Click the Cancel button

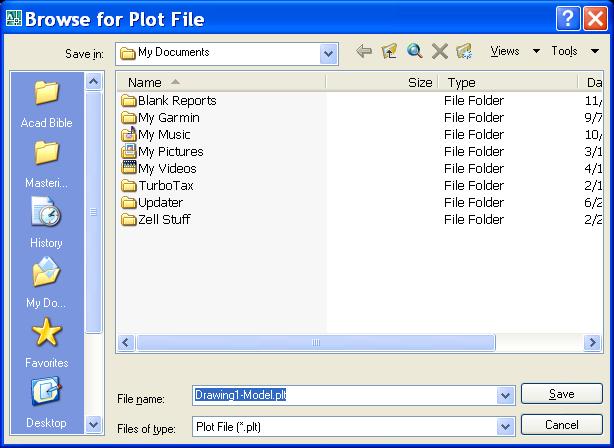pos(561,425)
